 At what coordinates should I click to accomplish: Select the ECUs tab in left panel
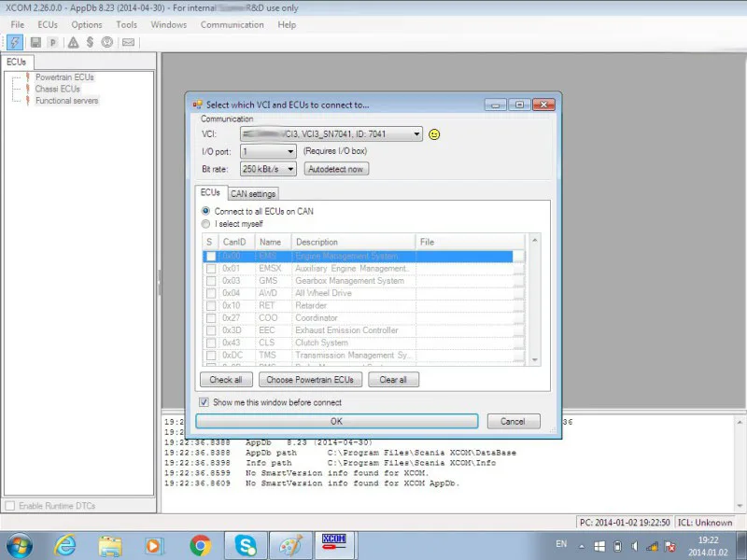(x=17, y=62)
